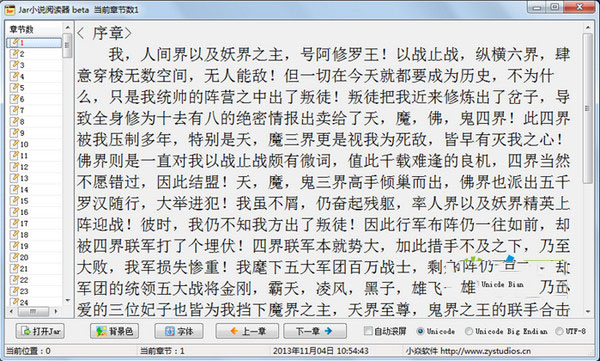Select chapter 19 list entry
Viewport: 600px width, 361px height.
34,246
